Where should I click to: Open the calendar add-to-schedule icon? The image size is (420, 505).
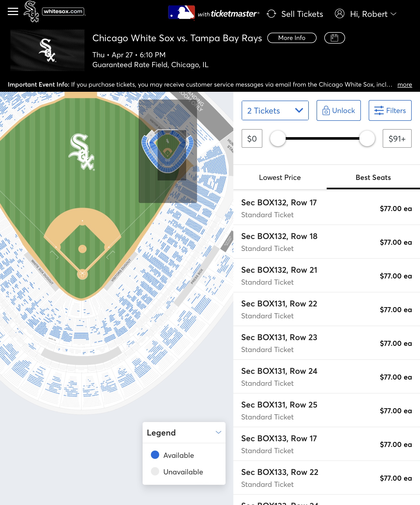pyautogui.click(x=334, y=38)
